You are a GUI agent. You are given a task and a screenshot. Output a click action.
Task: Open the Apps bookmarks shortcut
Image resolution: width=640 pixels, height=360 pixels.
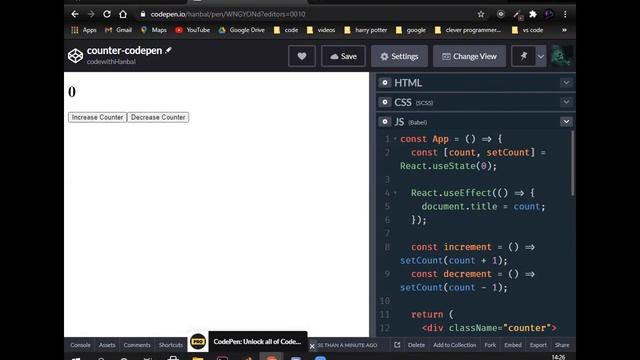click(x=84, y=30)
